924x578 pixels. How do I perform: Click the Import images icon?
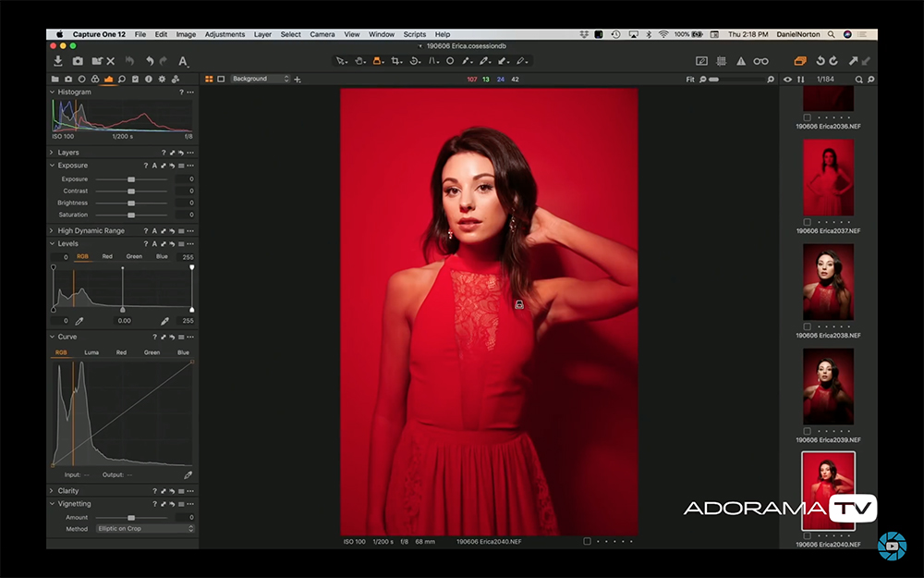tap(57, 61)
